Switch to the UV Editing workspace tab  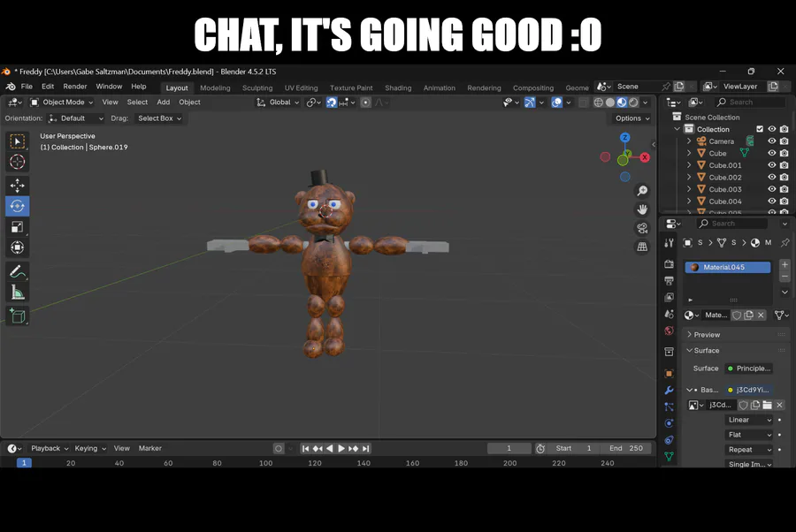pos(301,87)
